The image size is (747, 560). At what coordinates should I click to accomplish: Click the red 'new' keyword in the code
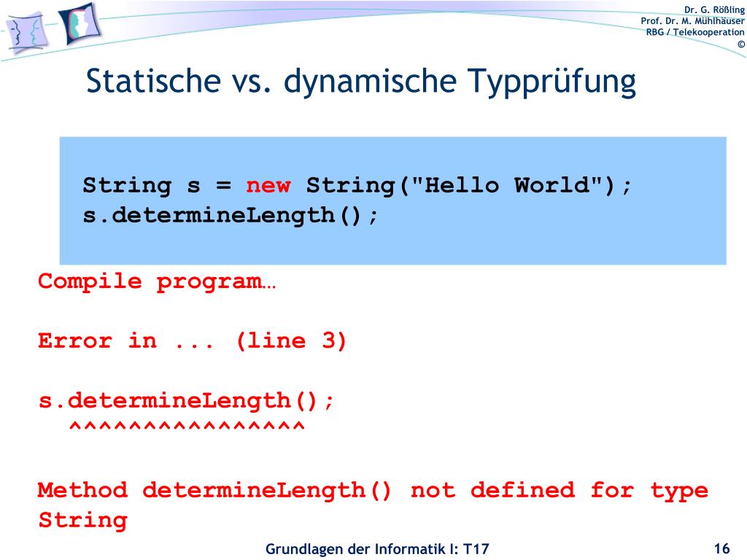click(x=268, y=185)
